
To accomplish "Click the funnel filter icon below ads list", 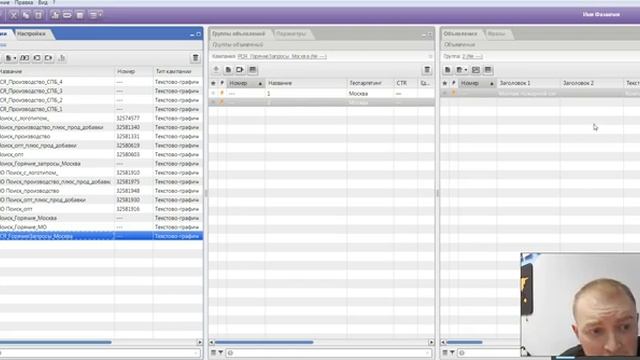I will point(452,353).
